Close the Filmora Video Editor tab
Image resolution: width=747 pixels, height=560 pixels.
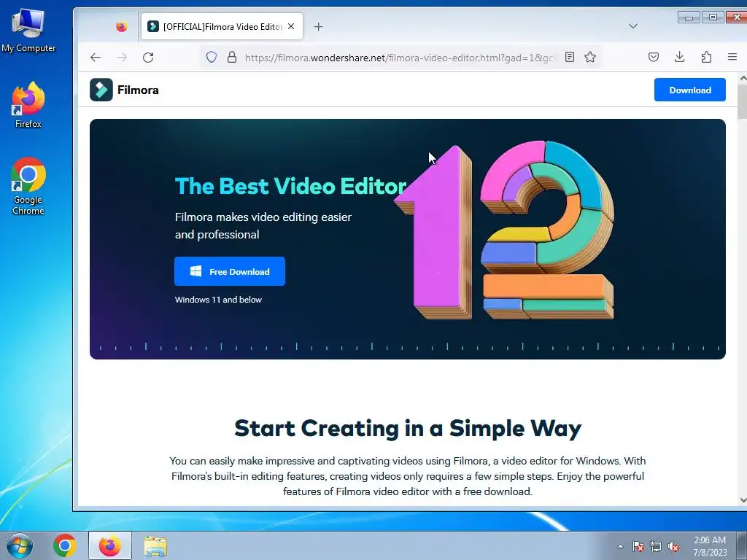tap(291, 27)
